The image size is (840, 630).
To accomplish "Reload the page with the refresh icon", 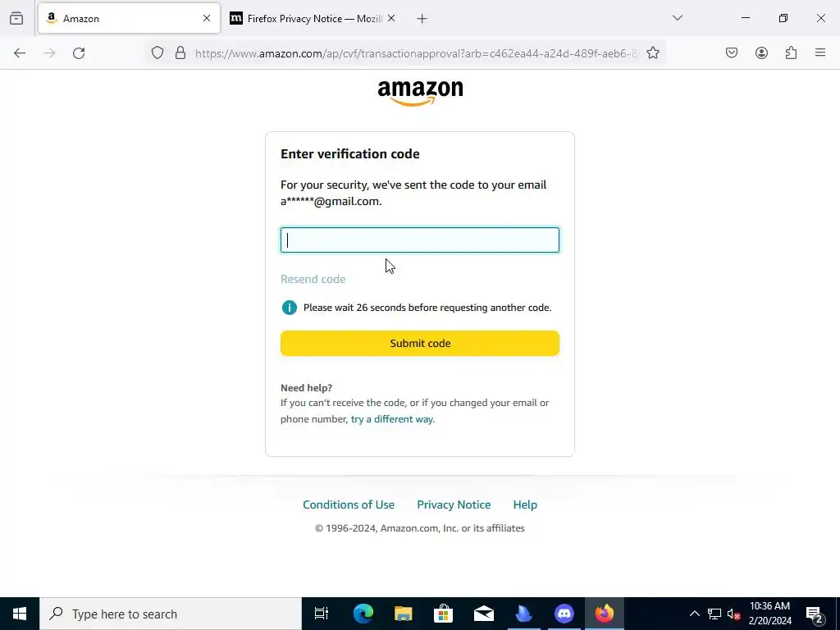I will click(x=79, y=53).
